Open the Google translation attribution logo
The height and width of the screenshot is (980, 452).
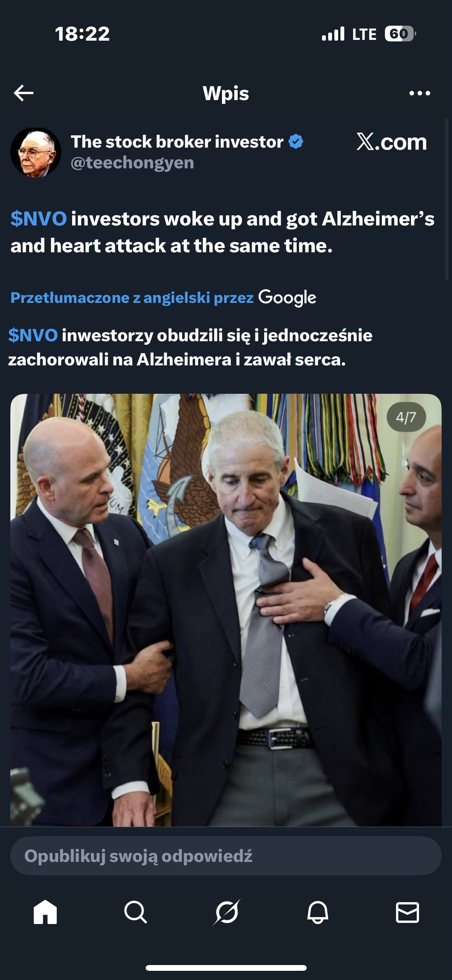coord(287,298)
